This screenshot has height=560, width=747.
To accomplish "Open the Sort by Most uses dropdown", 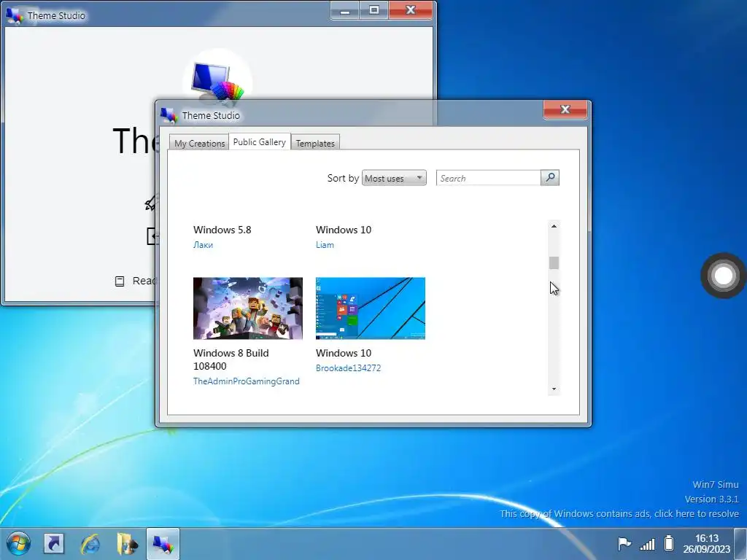I will [x=394, y=178].
